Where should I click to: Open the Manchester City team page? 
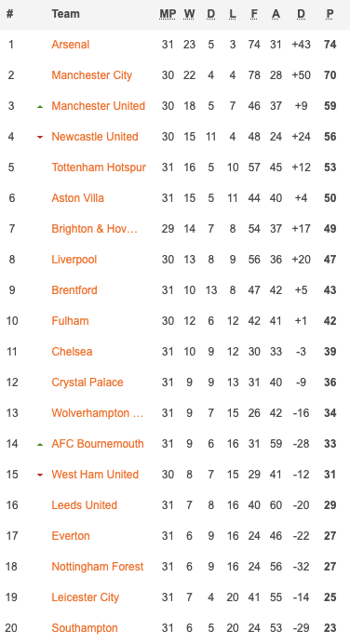click(91, 75)
